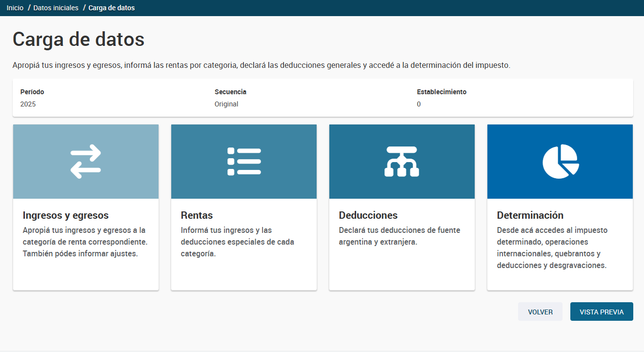Screen dimensions: 644x353
Task: Click the pie chart icon for Determinación
Action: [560, 162]
